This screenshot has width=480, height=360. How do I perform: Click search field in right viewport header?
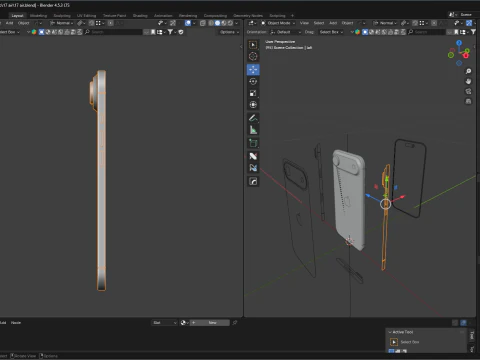click(x=428, y=32)
